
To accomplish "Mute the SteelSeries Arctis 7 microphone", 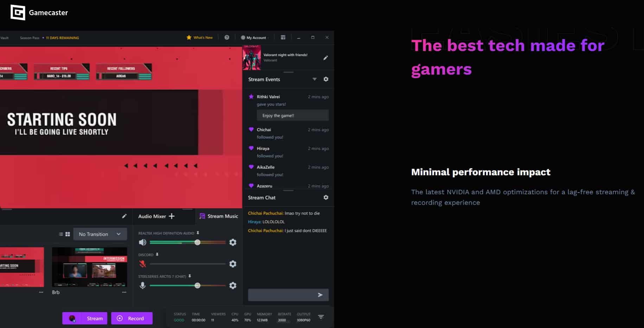I will tap(142, 285).
